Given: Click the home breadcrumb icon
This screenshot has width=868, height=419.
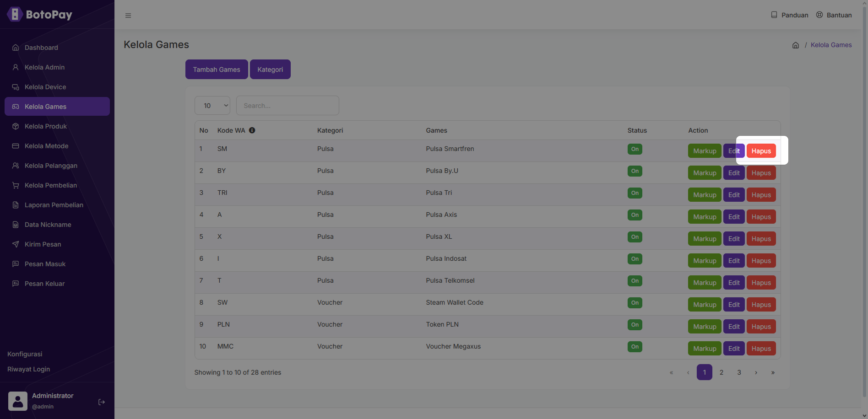Looking at the screenshot, I should [796, 45].
